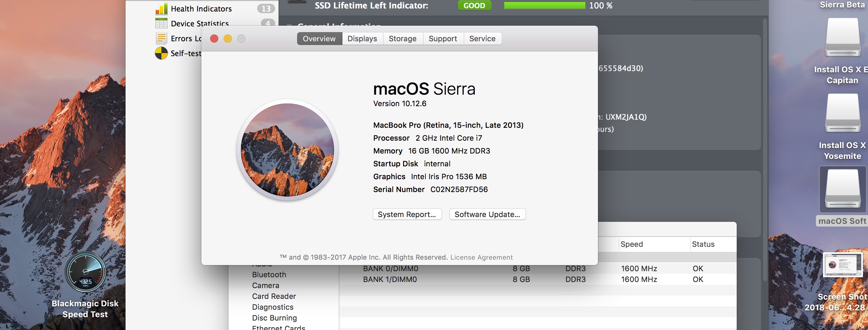This screenshot has width=868, height=330.
Task: Click the SSD lifetime green progress bar
Action: coord(544,5)
